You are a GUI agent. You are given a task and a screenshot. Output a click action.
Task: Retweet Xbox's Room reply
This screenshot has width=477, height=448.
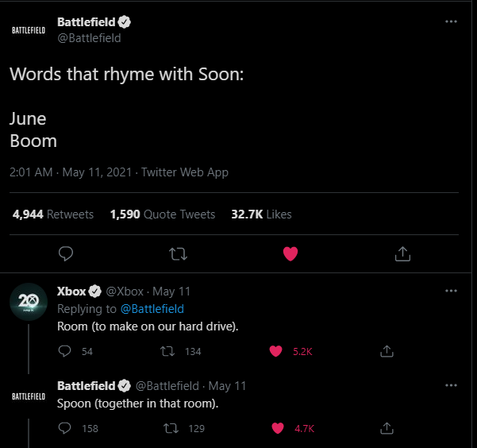tap(168, 351)
